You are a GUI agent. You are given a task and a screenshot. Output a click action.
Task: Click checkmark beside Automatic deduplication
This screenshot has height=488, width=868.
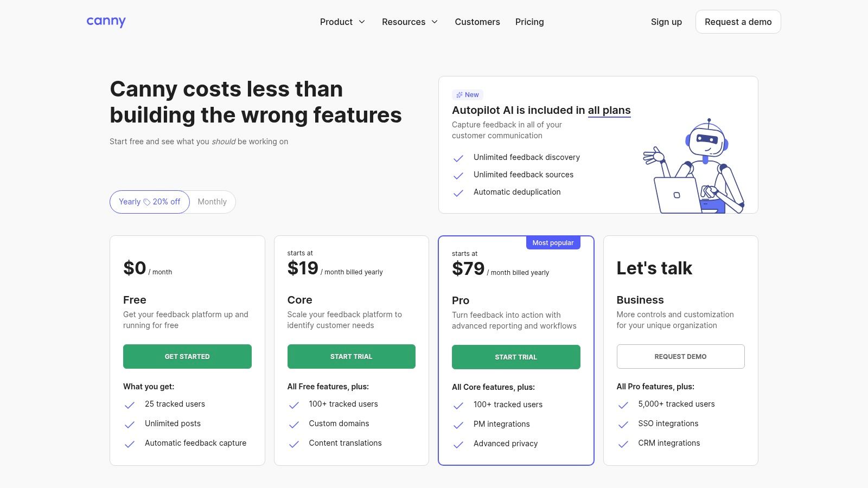(458, 193)
